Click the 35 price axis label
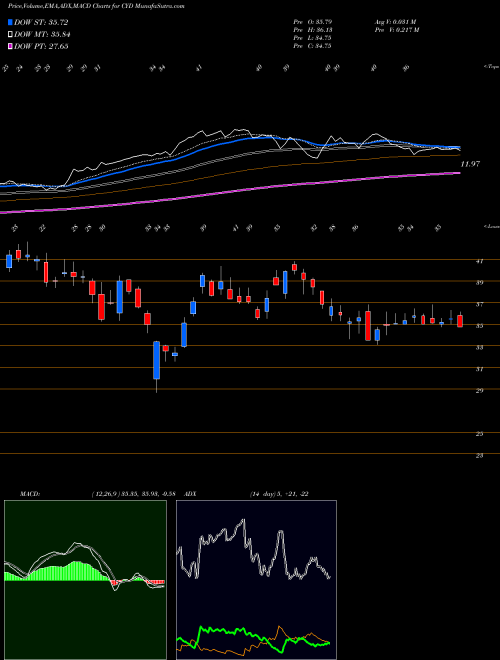Image resolution: width=500 pixels, height=660 pixels. [479, 326]
